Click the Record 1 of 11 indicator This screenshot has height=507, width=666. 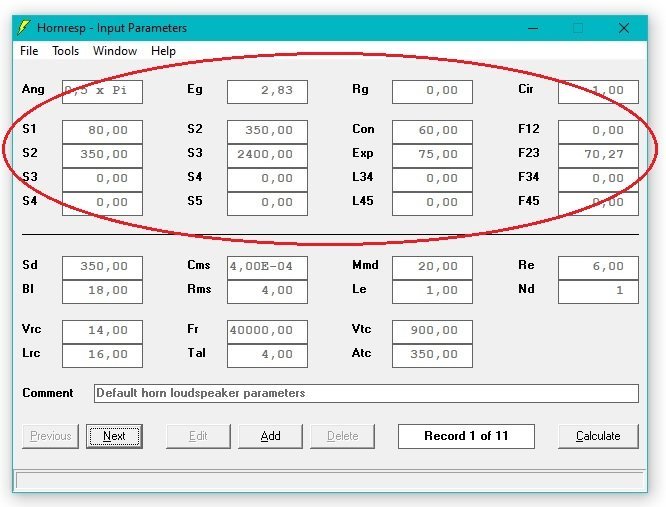466,436
